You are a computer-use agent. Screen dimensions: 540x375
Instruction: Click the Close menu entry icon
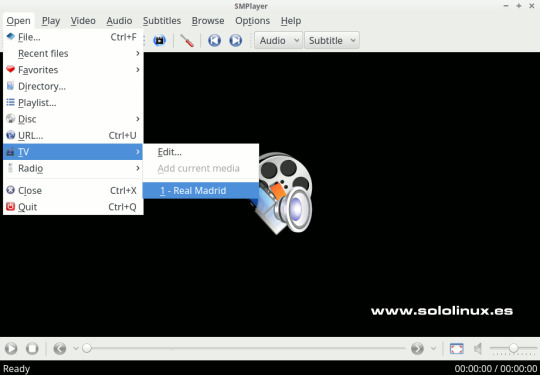[x=11, y=190]
